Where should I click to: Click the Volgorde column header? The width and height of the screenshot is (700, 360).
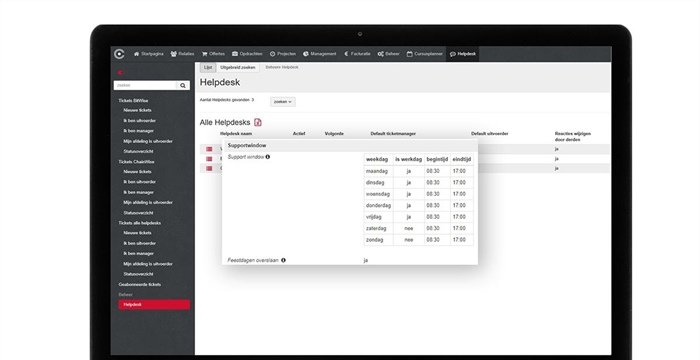click(x=334, y=134)
